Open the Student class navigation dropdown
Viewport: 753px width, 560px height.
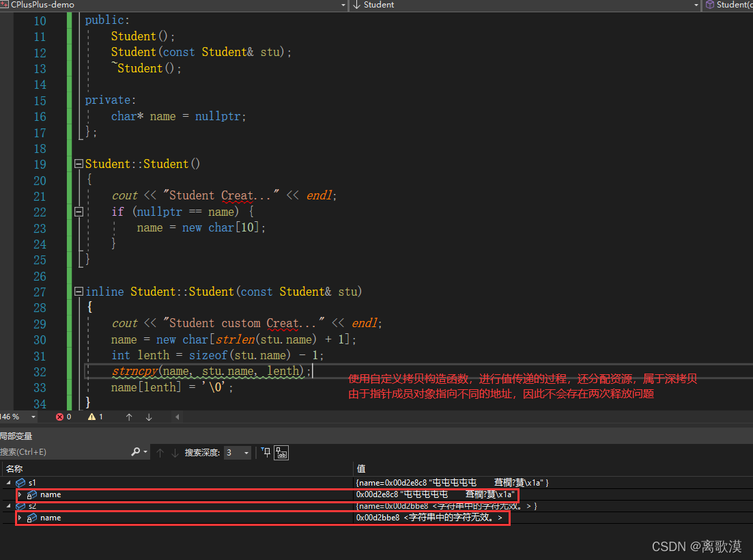pyautogui.click(x=696, y=5)
